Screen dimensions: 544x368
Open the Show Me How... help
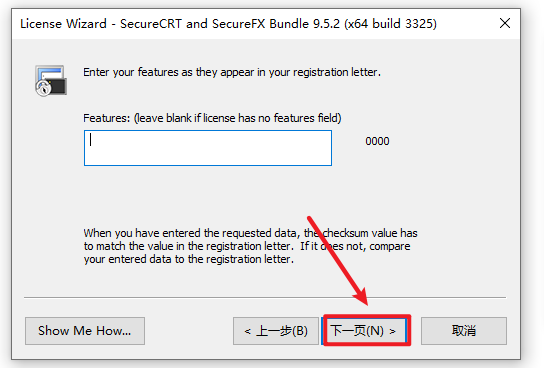85,331
